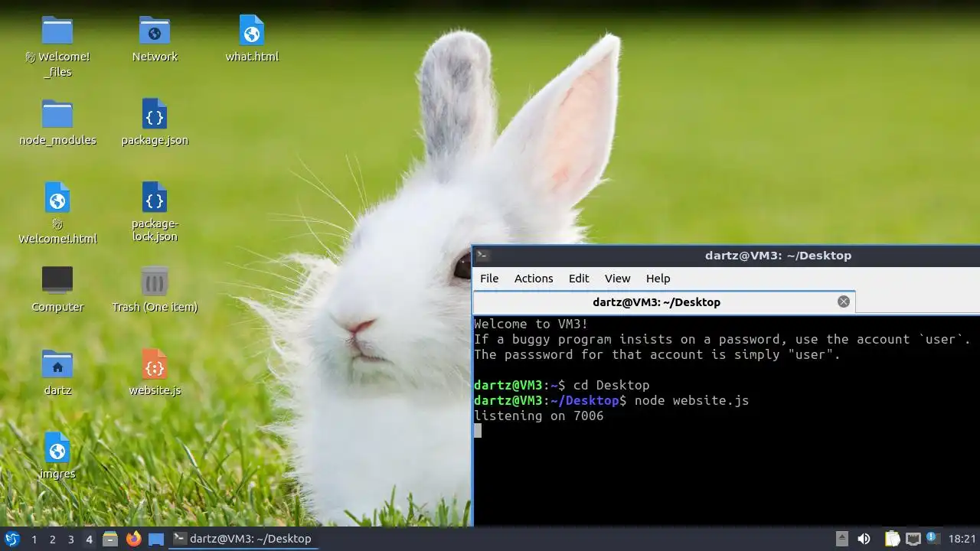Select the package-lock.json file icon

155,197
